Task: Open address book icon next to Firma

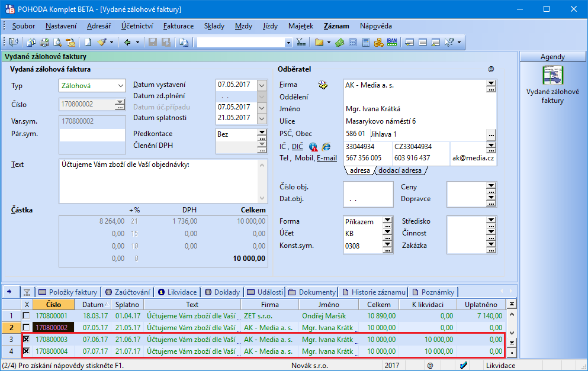Action: (x=323, y=85)
